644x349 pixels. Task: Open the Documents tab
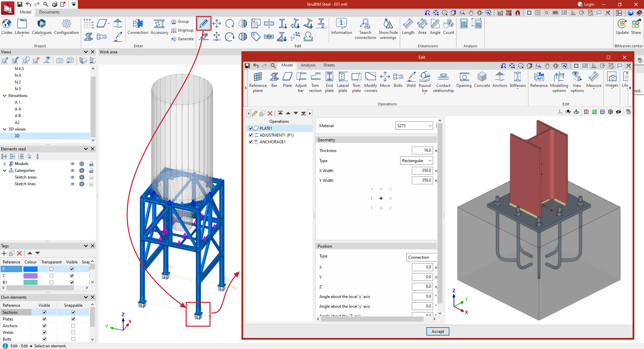(x=49, y=12)
